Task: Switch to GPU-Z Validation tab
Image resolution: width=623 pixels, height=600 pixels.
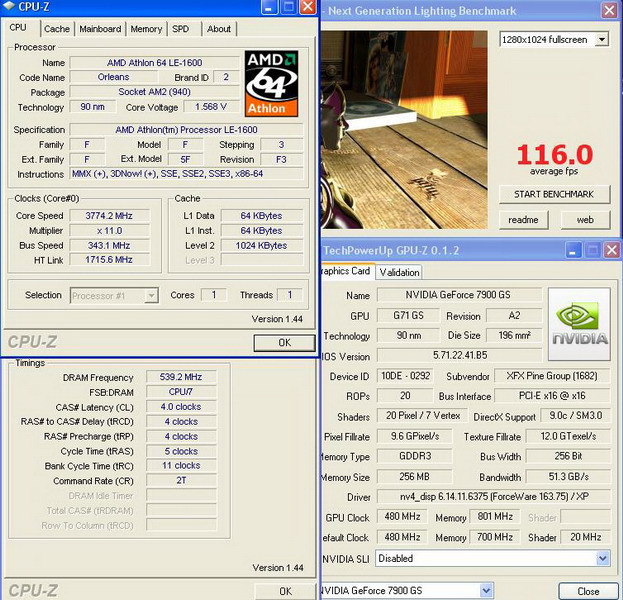Action: 399,273
